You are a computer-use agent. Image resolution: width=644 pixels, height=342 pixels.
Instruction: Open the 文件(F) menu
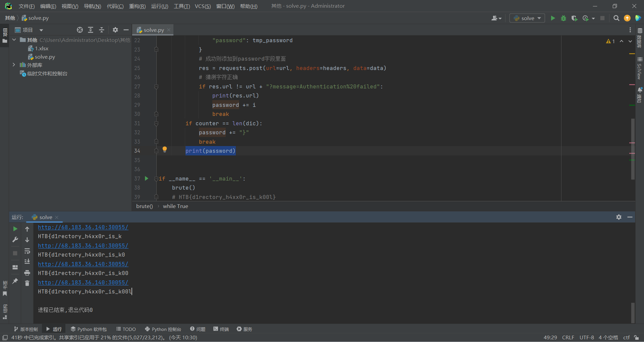26,6
